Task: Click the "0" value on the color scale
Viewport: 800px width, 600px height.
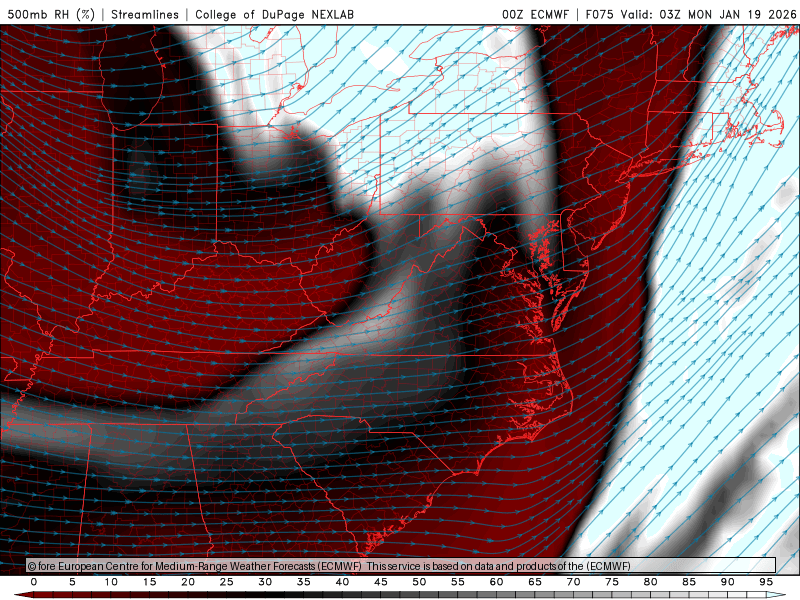Action: point(34,582)
